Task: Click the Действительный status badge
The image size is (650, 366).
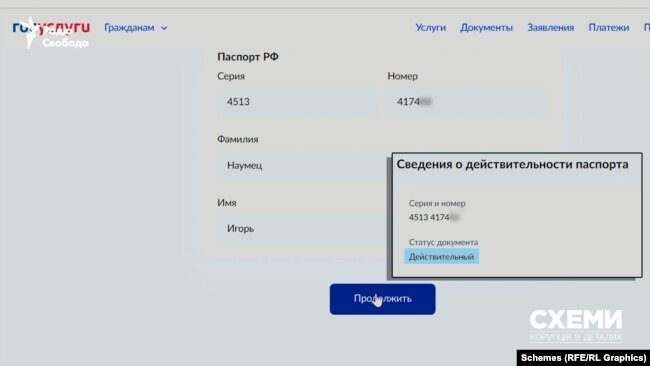Action: coord(441,257)
